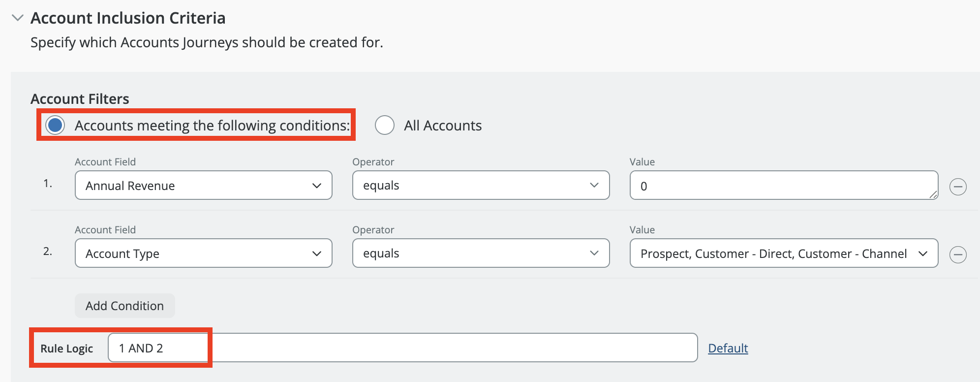Click the Account Field label above Annual Revenue
This screenshot has width=980, height=382.
105,162
